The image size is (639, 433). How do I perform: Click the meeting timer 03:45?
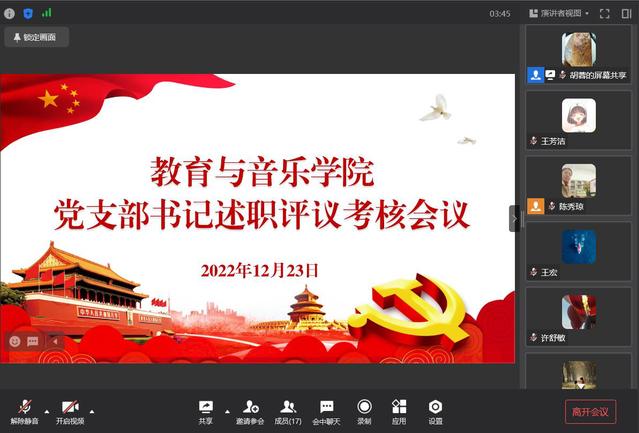pyautogui.click(x=500, y=14)
